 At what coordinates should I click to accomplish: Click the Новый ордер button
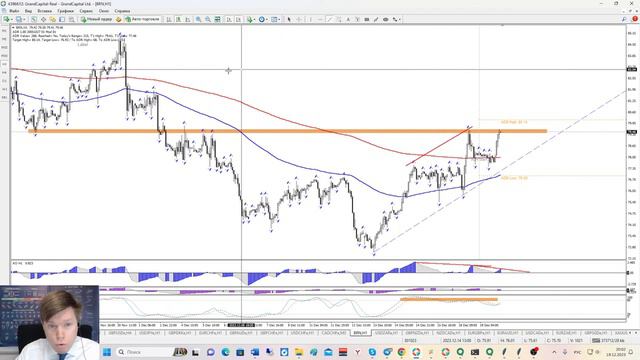(97, 19)
